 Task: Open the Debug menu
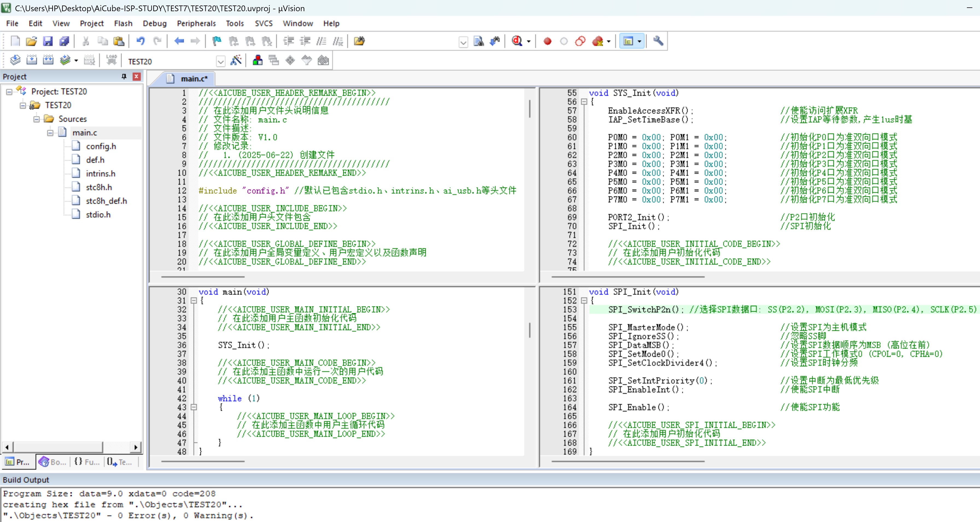point(154,23)
